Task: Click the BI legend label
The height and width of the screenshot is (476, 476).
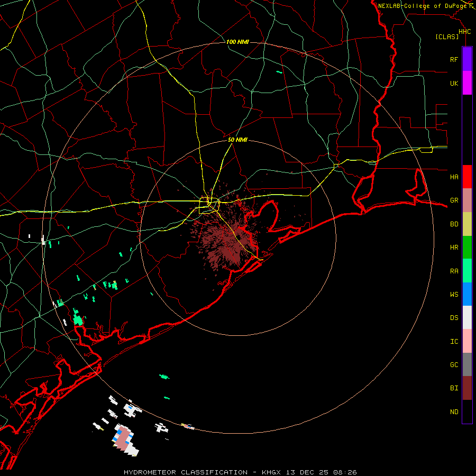Action: (454, 388)
